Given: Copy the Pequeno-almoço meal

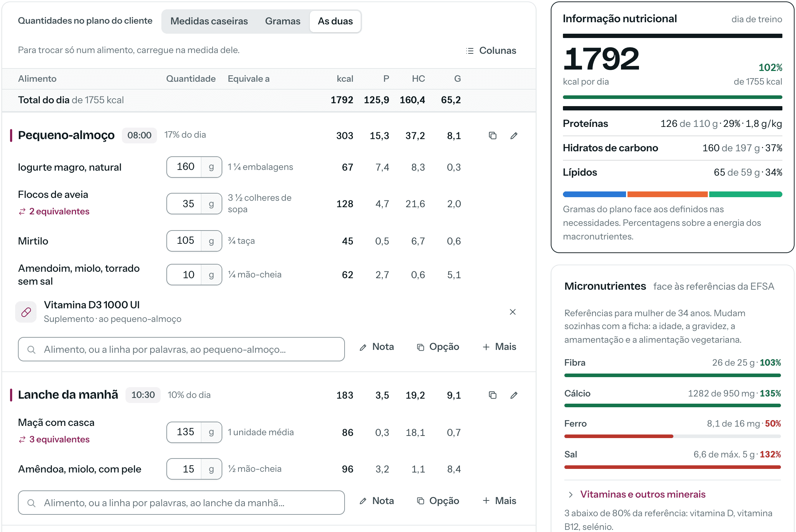Looking at the screenshot, I should pos(493,136).
